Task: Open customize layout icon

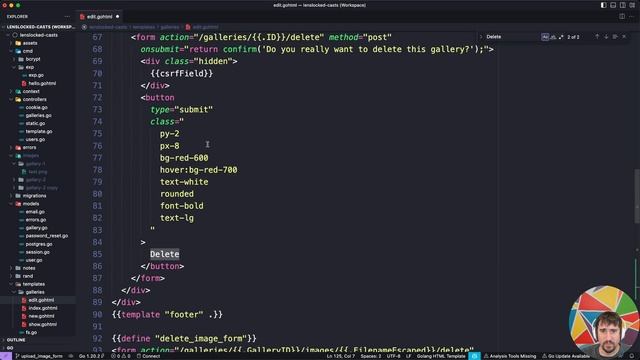Action: tap(632, 5)
